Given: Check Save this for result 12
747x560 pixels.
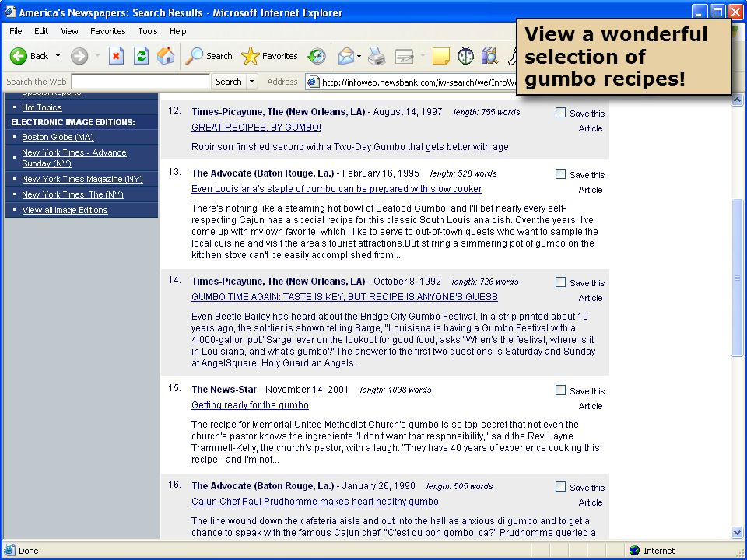Looking at the screenshot, I should 561,113.
